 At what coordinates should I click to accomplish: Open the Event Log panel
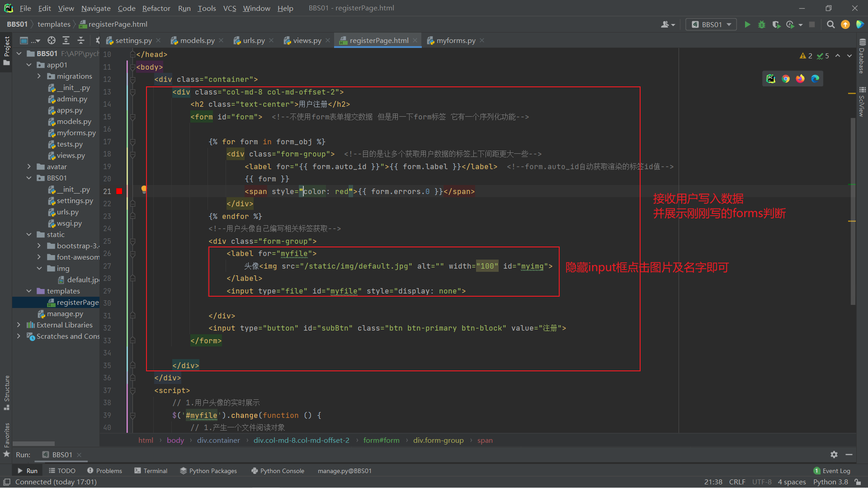point(832,471)
